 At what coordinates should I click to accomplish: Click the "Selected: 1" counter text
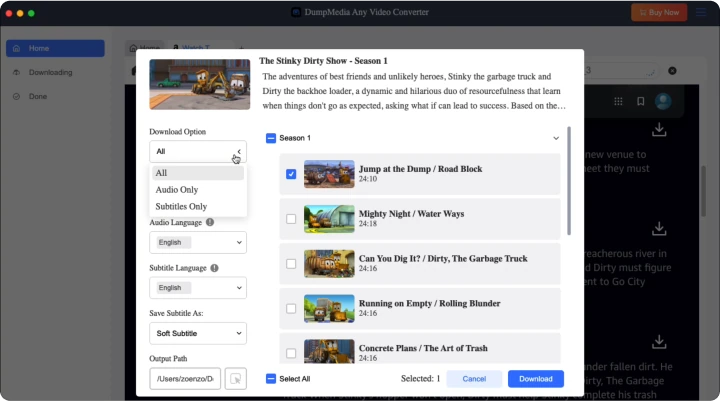point(421,378)
